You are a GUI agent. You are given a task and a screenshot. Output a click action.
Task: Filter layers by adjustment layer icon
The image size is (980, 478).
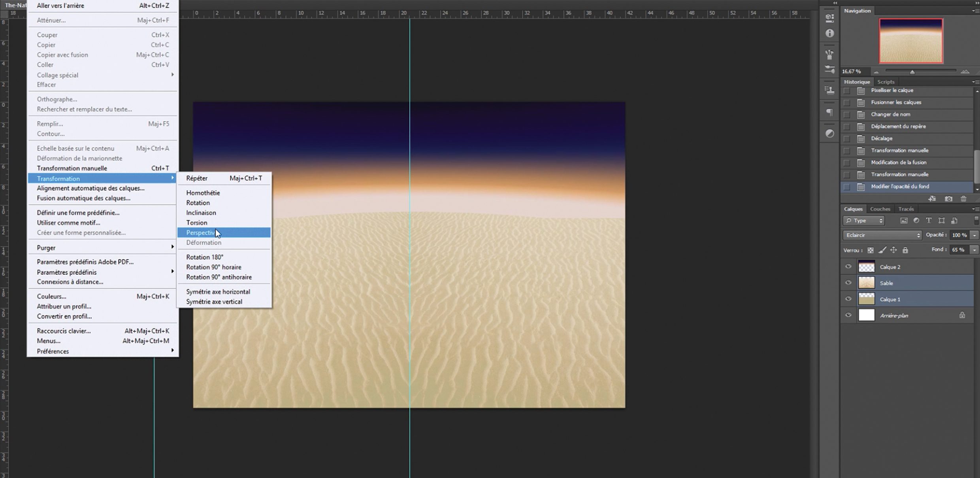[x=916, y=221]
